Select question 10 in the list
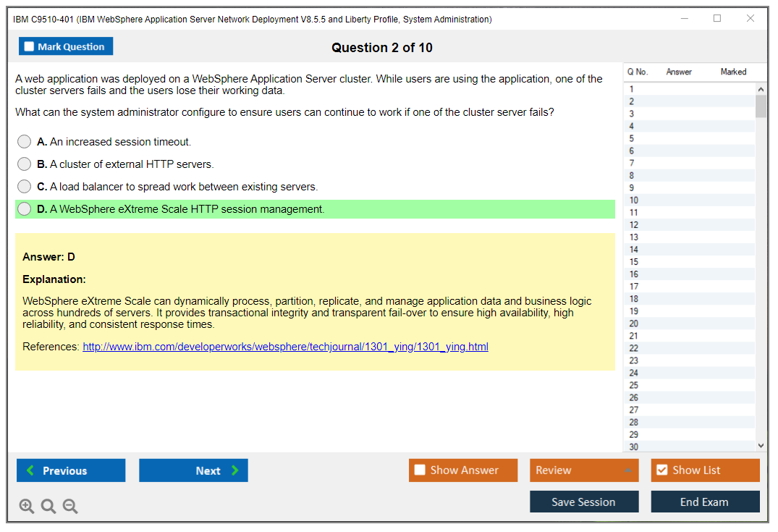Image resolution: width=778 pixels, height=532 pixels. 634,200
